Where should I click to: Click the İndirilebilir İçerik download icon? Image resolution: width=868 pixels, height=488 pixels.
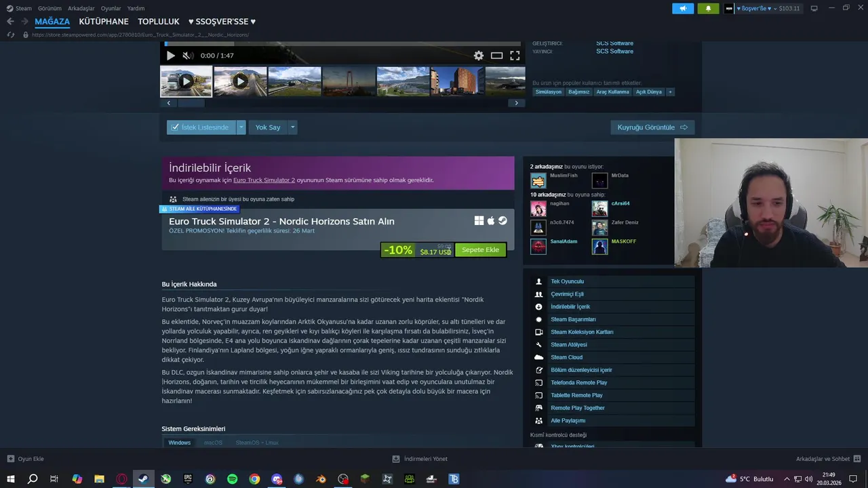click(x=538, y=307)
